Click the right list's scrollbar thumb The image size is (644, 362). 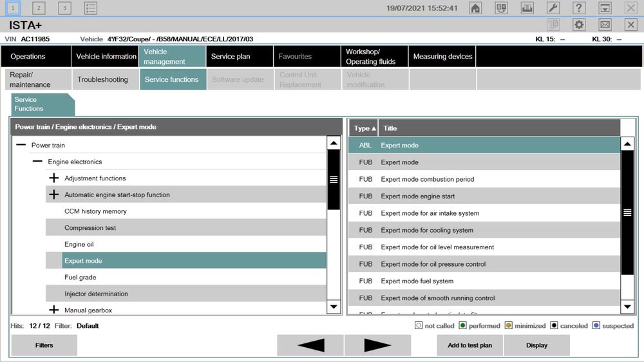pyautogui.click(x=627, y=213)
